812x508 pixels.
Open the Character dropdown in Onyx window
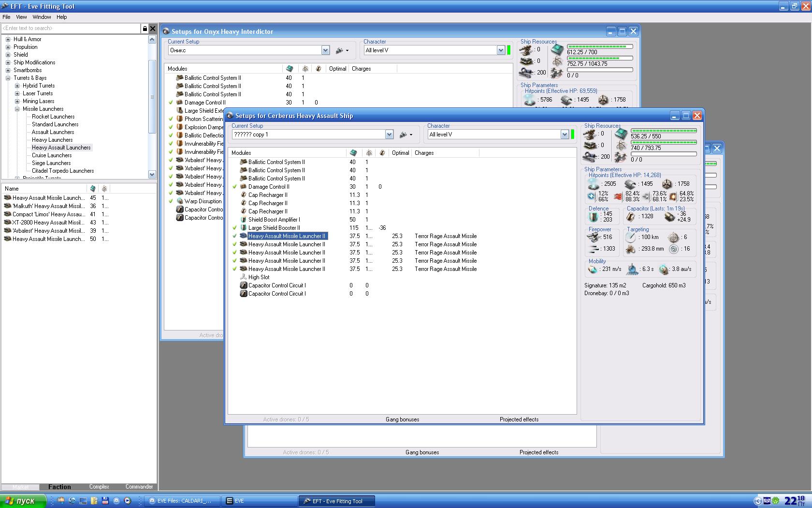tap(501, 50)
